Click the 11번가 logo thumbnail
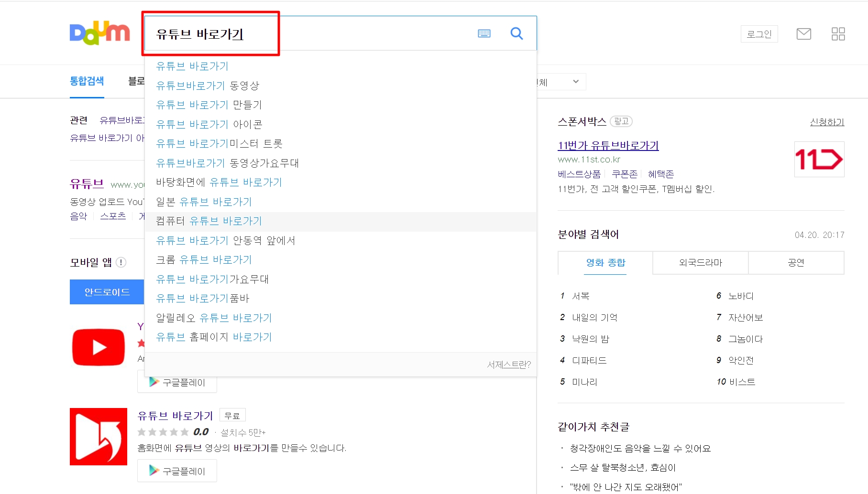Image resolution: width=868 pixels, height=494 pixels. (819, 159)
